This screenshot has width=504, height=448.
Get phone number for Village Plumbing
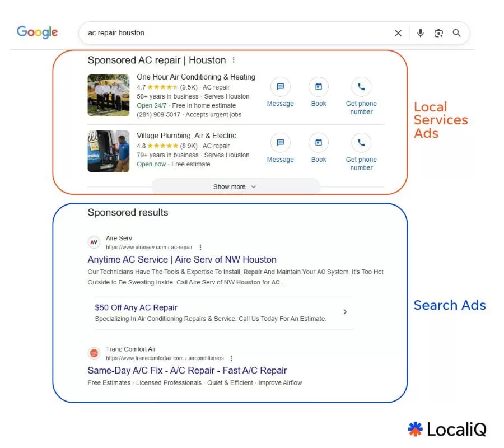361,152
